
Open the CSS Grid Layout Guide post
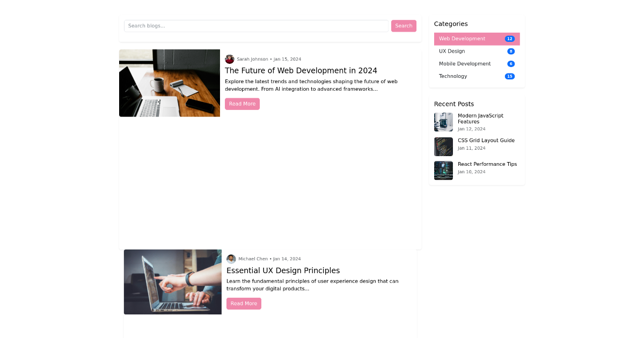tap(486, 140)
